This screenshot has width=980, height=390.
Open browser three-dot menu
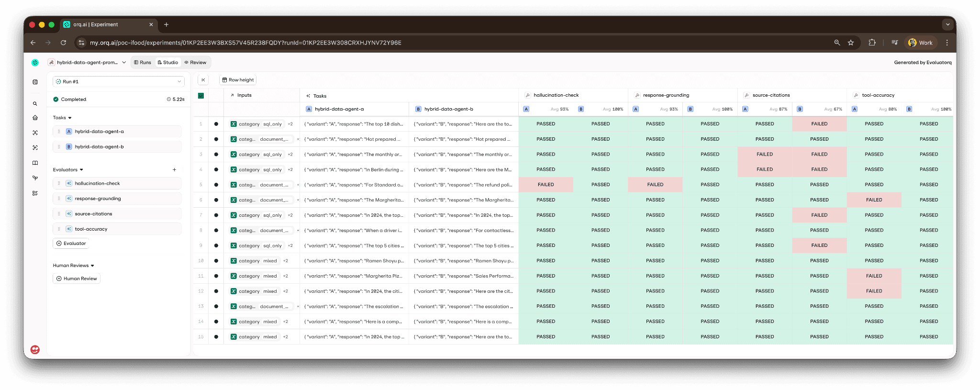pyautogui.click(x=947, y=43)
